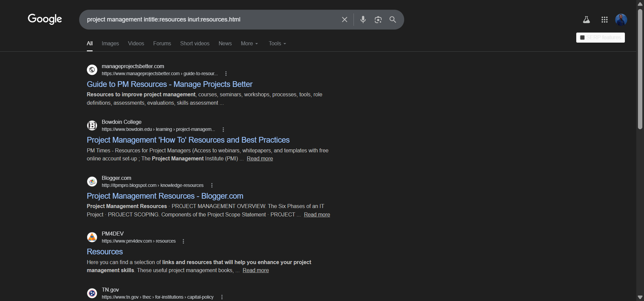Toggle the SERP features checkbox

point(582,38)
